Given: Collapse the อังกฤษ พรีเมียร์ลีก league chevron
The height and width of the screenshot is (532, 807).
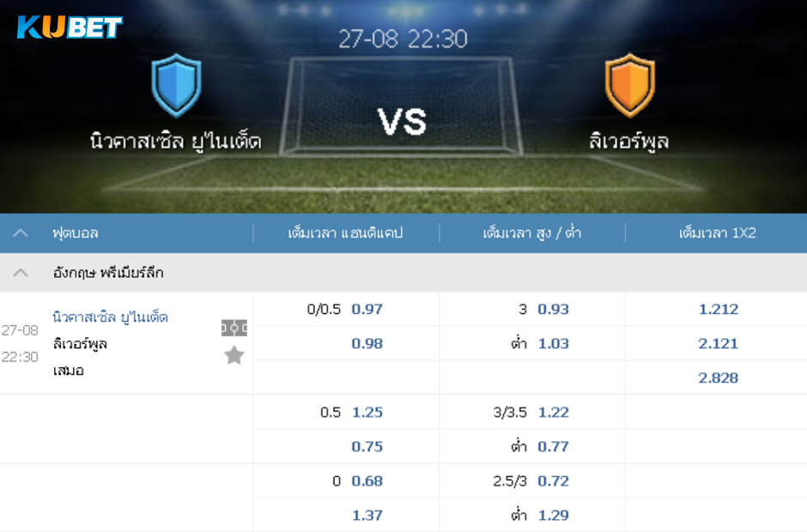Looking at the screenshot, I should (x=21, y=273).
